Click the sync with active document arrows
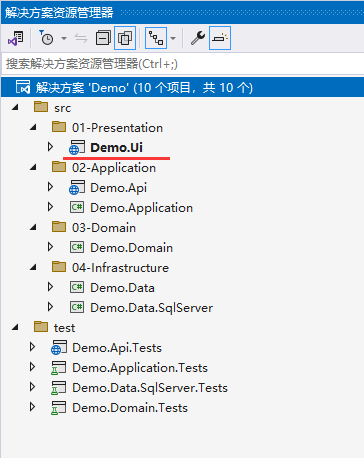 [81, 38]
